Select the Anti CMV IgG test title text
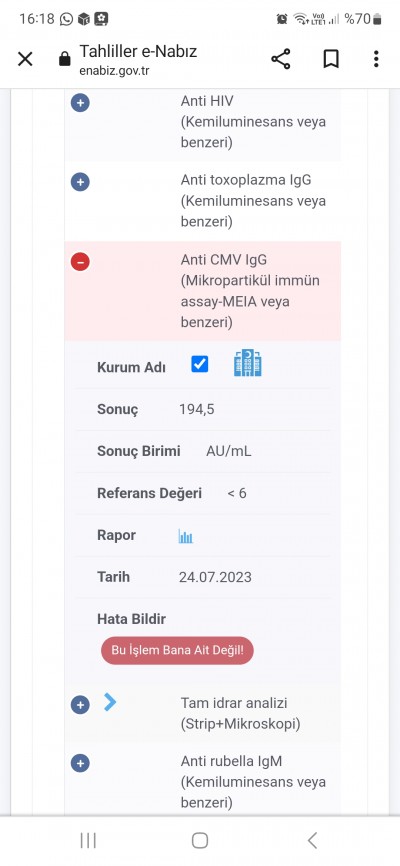The image size is (400, 866). [x=224, y=260]
